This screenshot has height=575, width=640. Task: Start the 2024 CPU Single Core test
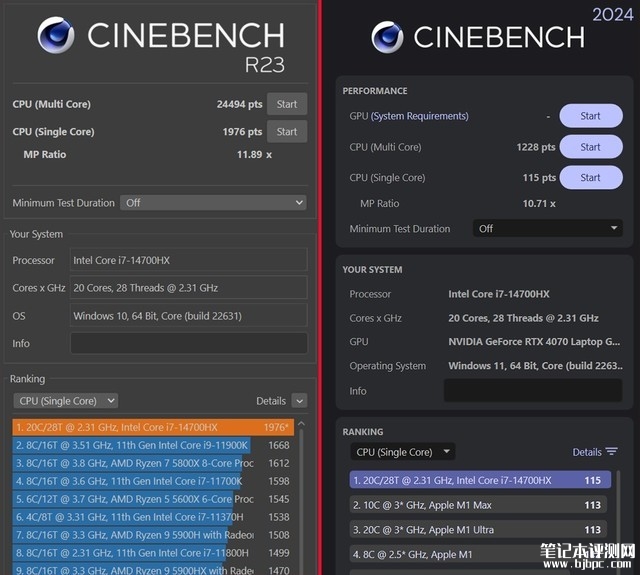[591, 178]
